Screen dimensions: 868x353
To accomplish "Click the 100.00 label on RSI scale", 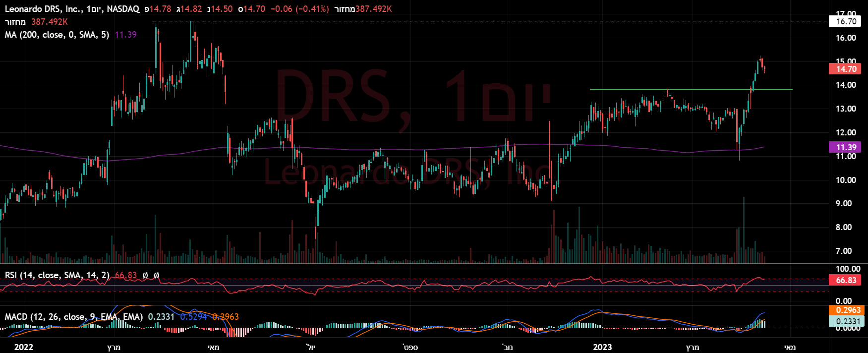I will 848,269.
